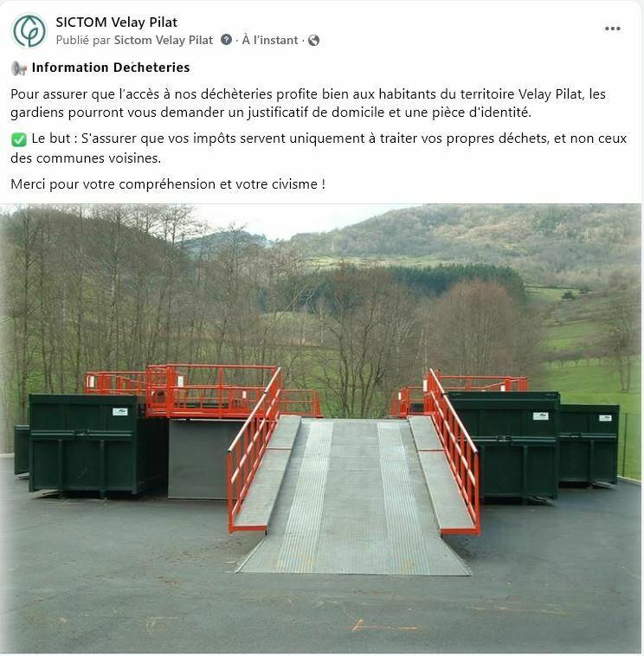Open the post options three-dot menu

[x=612, y=29]
